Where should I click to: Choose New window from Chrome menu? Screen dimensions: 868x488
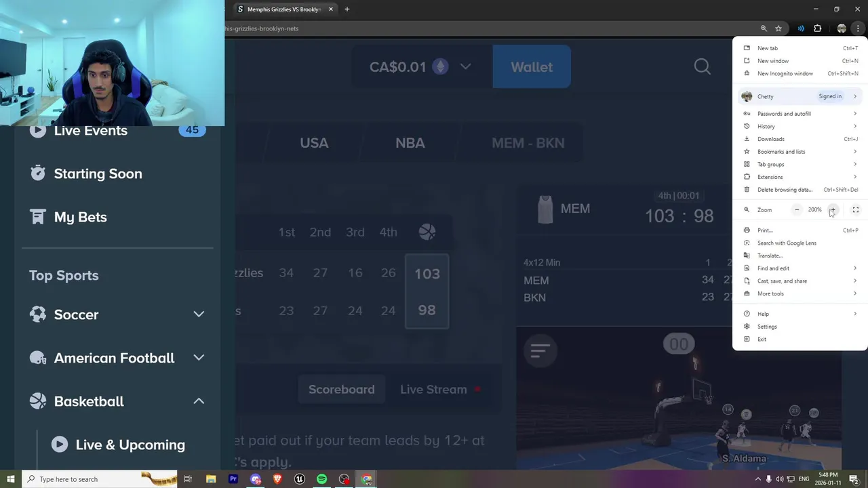800,61
